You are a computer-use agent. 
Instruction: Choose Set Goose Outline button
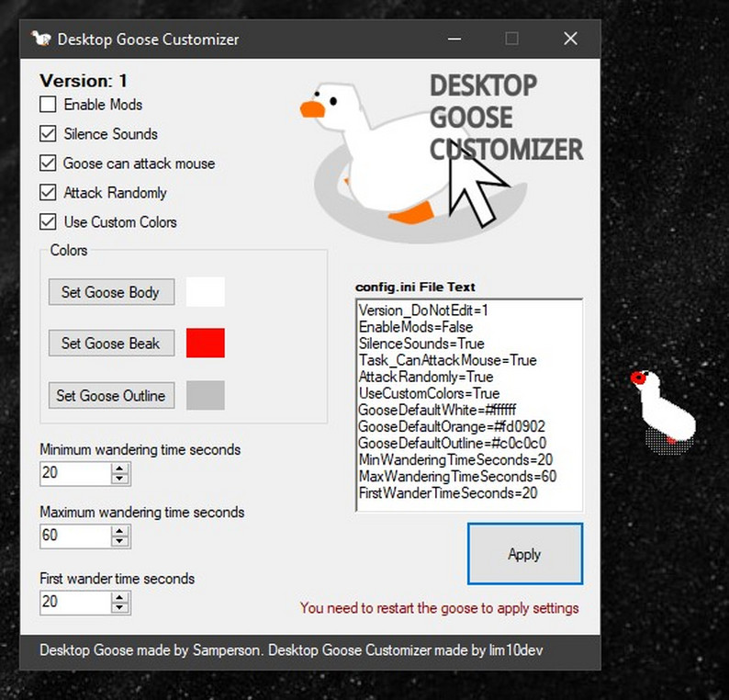[x=112, y=395]
